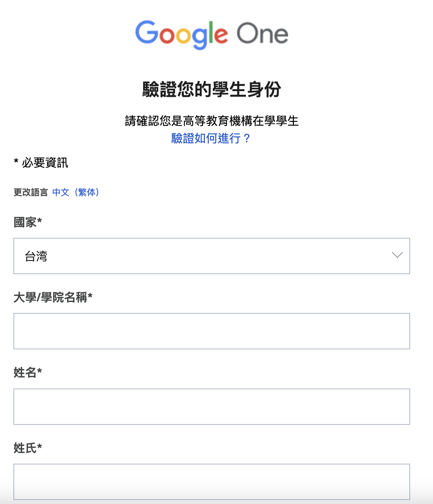The image size is (433, 504).
Task: Click the Google One logo
Action: click(x=211, y=34)
